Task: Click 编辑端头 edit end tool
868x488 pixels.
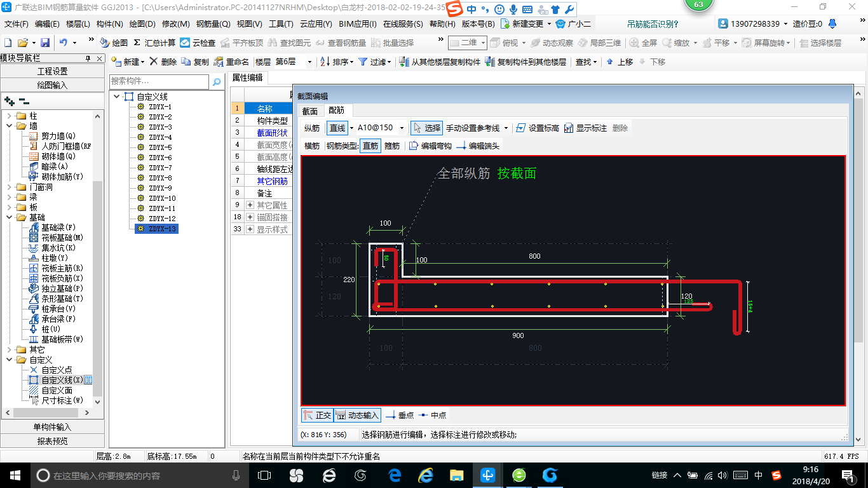Action: [478, 146]
